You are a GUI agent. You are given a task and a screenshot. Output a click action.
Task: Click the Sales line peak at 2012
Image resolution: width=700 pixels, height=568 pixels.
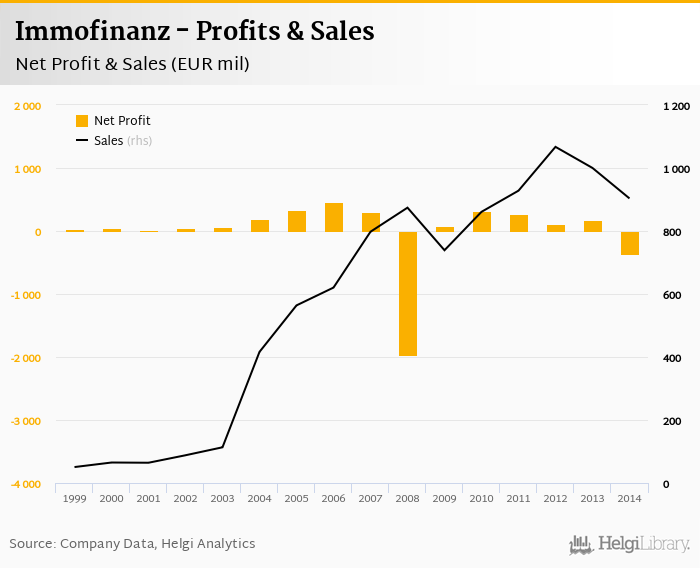tap(556, 147)
